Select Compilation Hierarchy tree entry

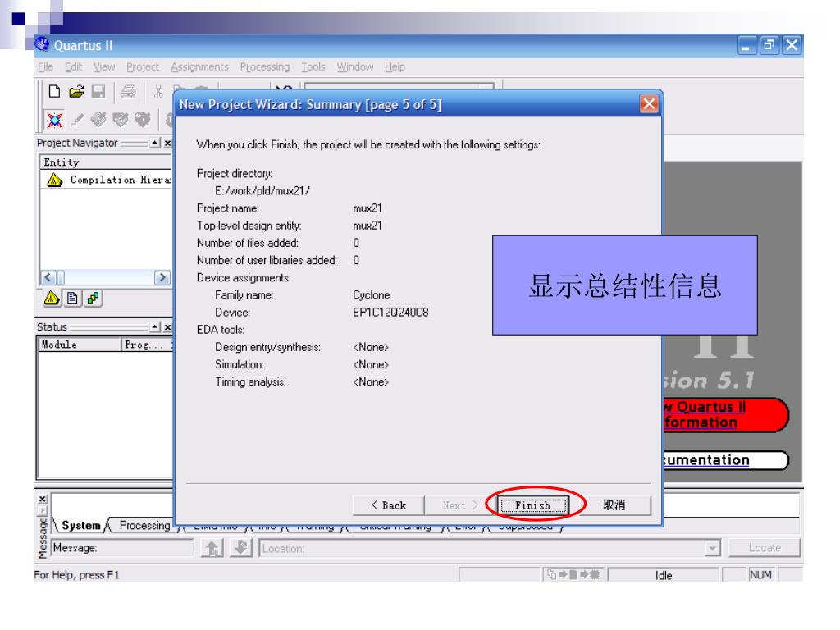coord(108,180)
